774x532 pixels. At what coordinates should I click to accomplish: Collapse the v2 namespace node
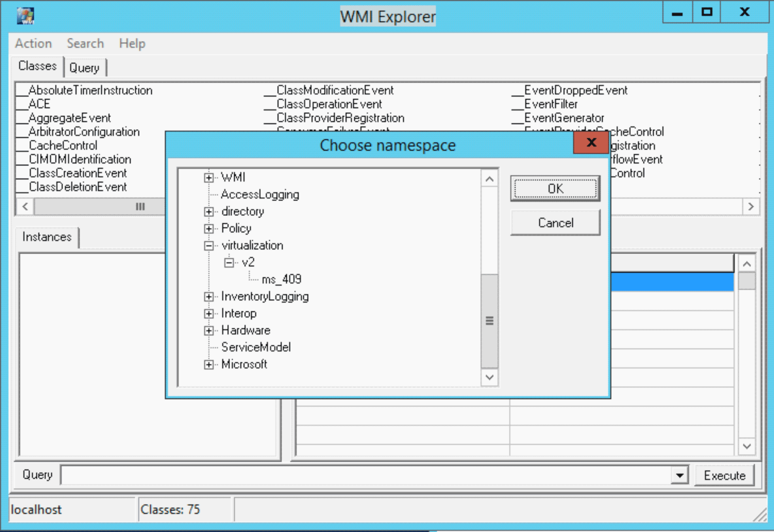click(x=229, y=263)
